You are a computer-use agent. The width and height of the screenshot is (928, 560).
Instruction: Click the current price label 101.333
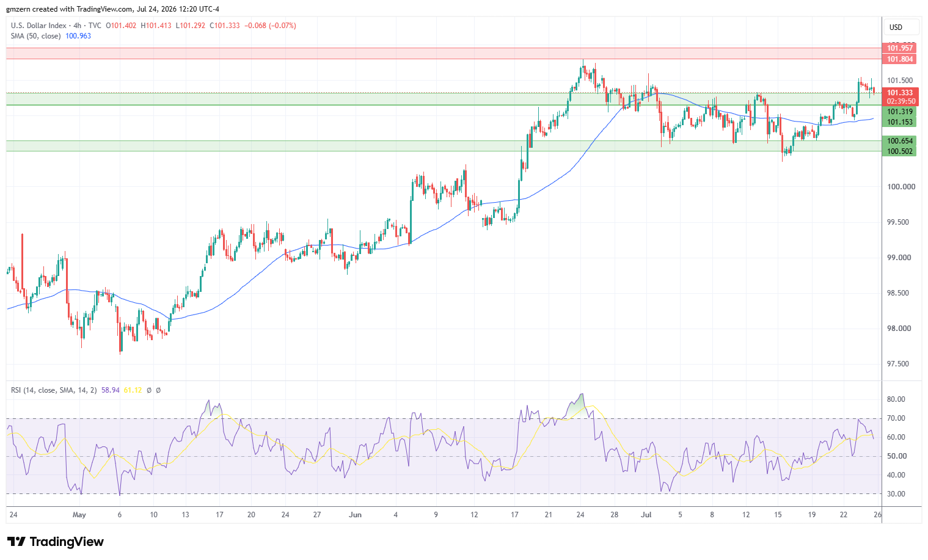[x=900, y=93]
